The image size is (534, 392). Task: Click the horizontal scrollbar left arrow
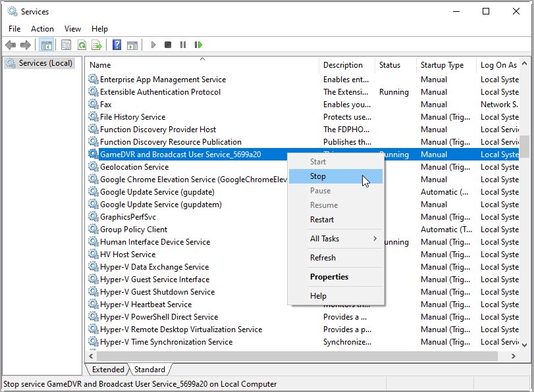click(91, 356)
